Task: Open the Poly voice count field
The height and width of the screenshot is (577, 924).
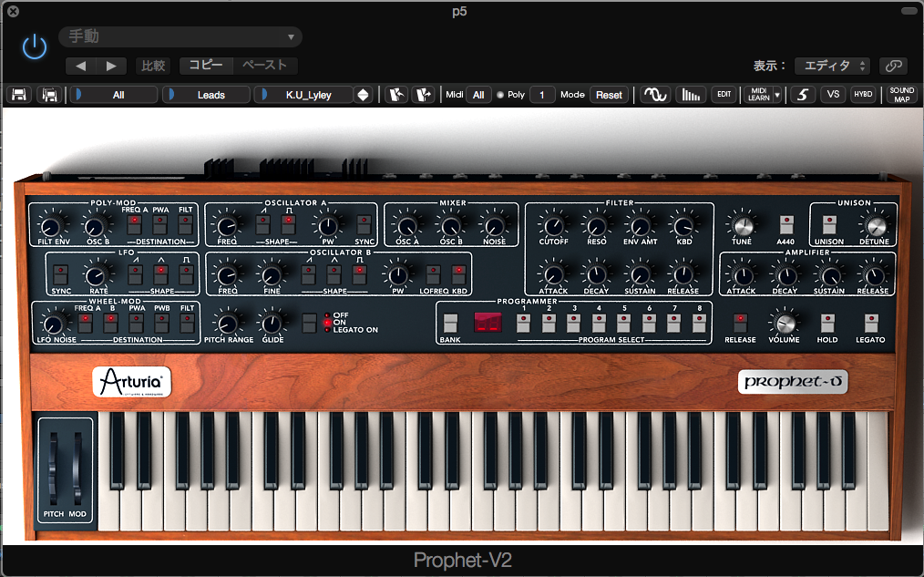Action: tap(542, 95)
